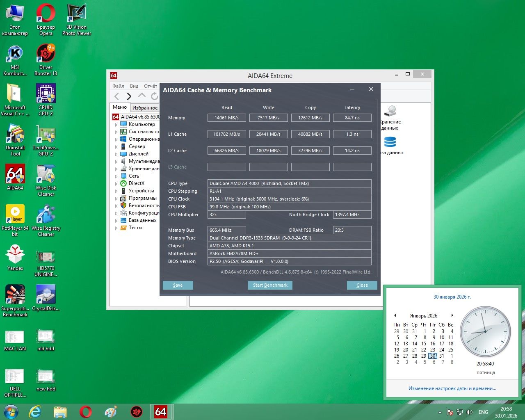Viewport: 525px width, 420px height.
Task: Expand the Компьютер tree node
Action: [x=116, y=125]
